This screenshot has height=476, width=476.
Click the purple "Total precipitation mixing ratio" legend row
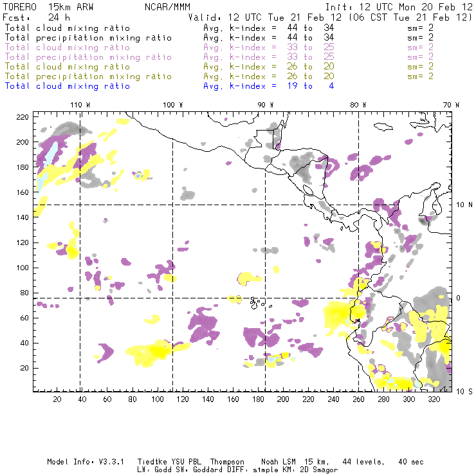pyautogui.click(x=88, y=57)
